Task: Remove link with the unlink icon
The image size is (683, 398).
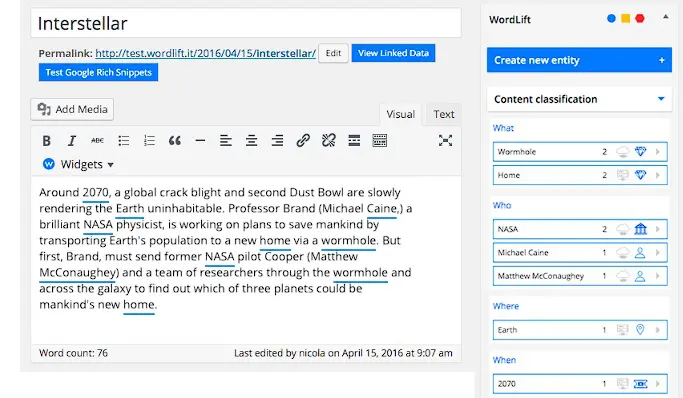Action: pos(328,141)
